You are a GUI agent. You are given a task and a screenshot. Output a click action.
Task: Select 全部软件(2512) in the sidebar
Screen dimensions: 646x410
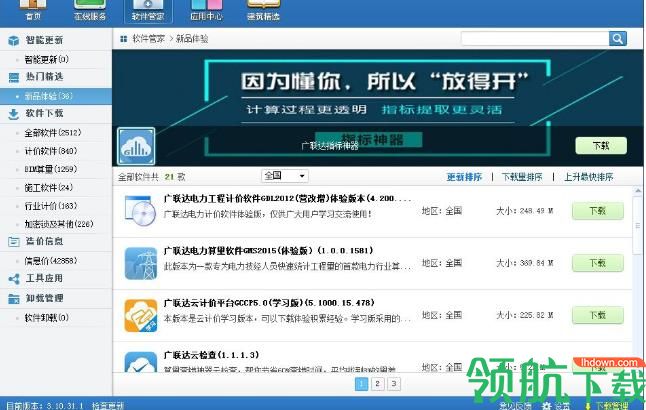(52, 133)
